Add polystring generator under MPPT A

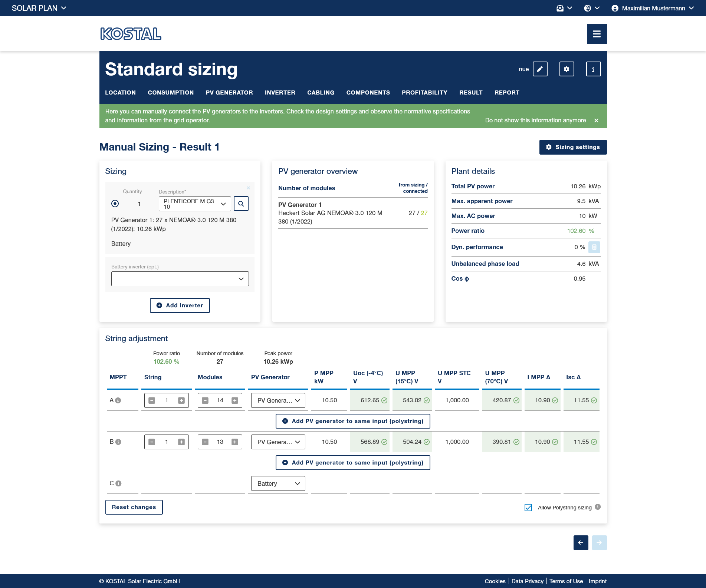pyautogui.click(x=353, y=421)
